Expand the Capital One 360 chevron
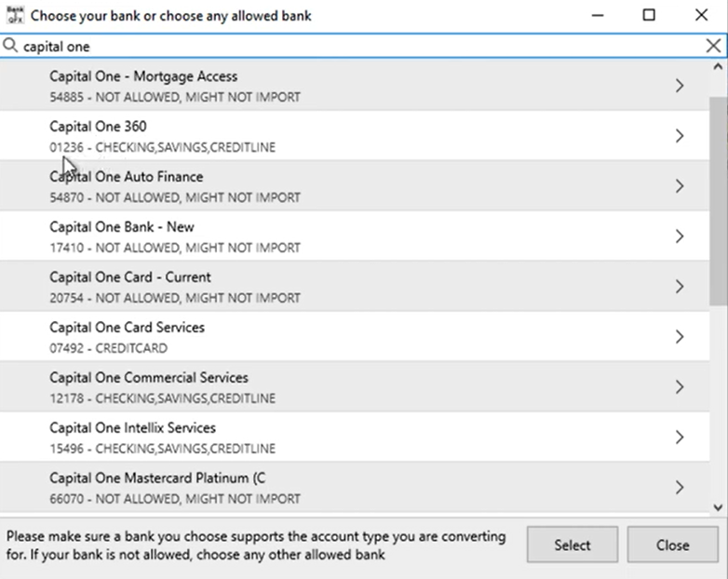 [680, 136]
